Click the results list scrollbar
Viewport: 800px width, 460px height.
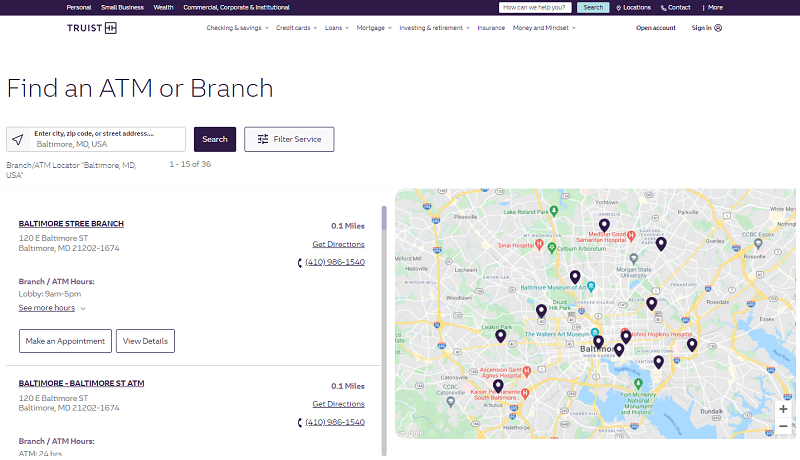385,290
